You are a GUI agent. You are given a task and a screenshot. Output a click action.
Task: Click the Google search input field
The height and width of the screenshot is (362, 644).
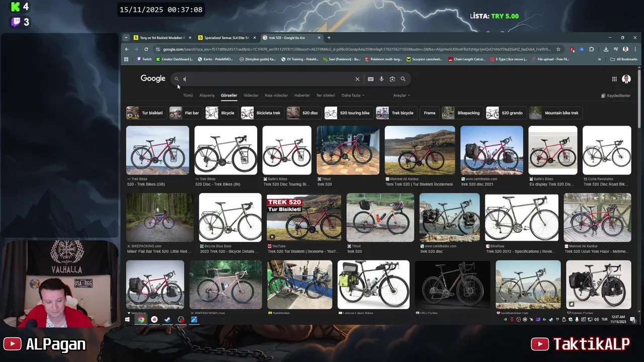coord(267,79)
